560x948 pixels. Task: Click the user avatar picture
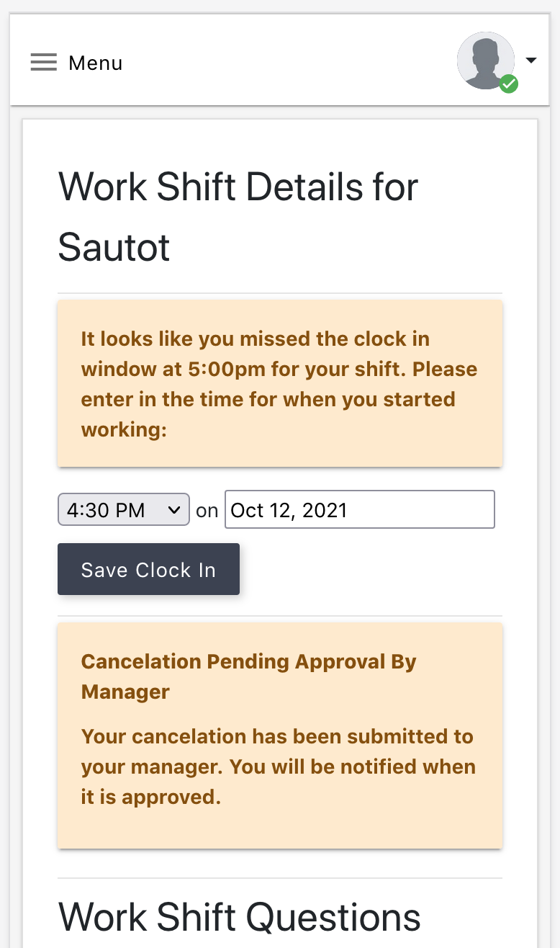point(486,61)
